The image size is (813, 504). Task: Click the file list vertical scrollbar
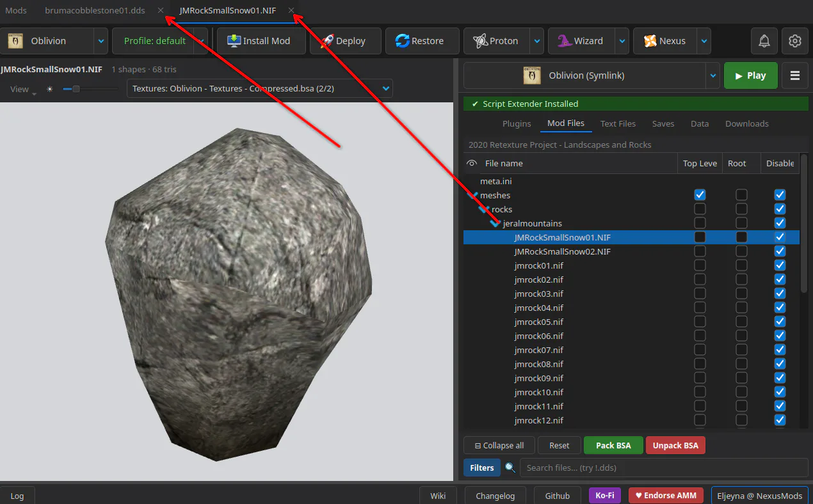click(804, 224)
